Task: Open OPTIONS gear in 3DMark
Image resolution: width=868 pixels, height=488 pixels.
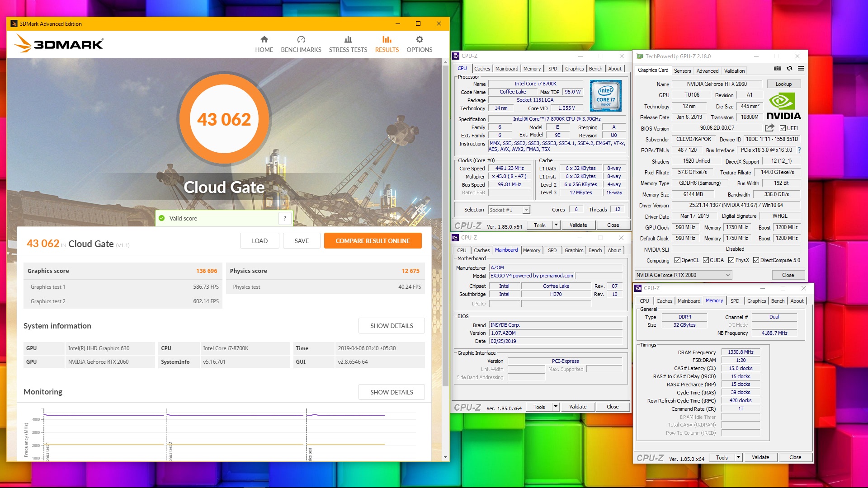Action: click(x=420, y=44)
